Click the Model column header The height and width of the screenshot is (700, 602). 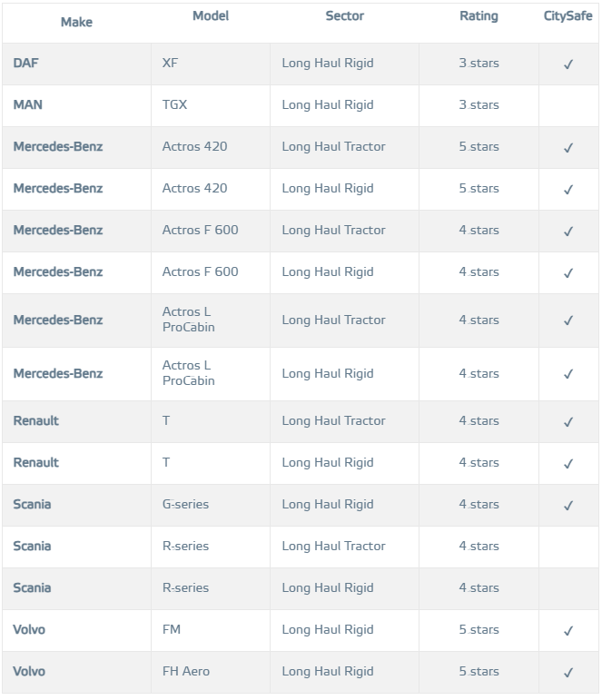click(211, 16)
